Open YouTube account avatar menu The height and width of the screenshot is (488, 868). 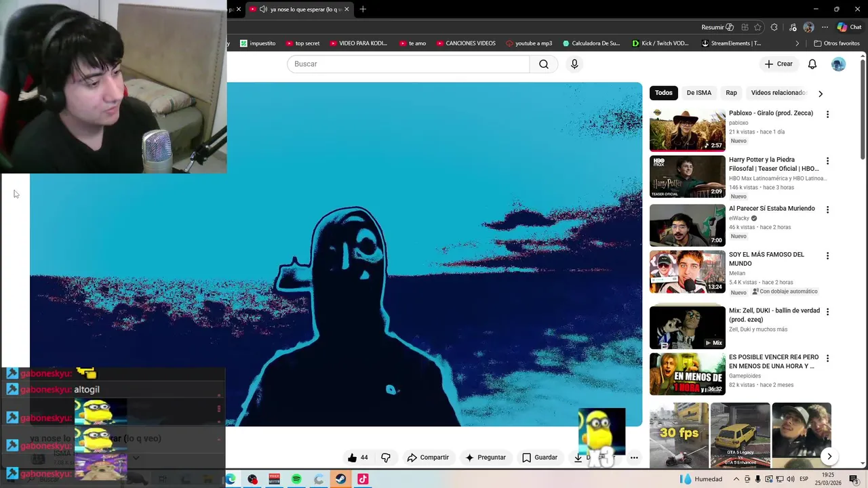[839, 64]
